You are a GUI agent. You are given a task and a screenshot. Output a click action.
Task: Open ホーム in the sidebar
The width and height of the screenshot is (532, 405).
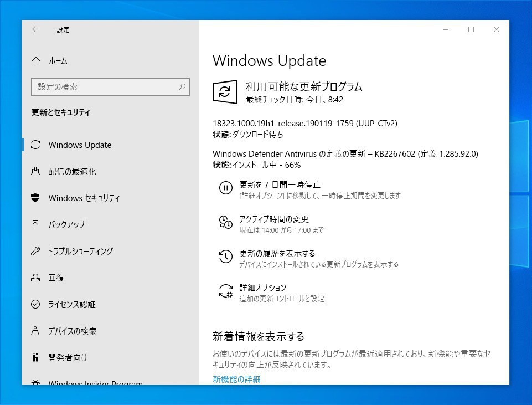tap(58, 61)
